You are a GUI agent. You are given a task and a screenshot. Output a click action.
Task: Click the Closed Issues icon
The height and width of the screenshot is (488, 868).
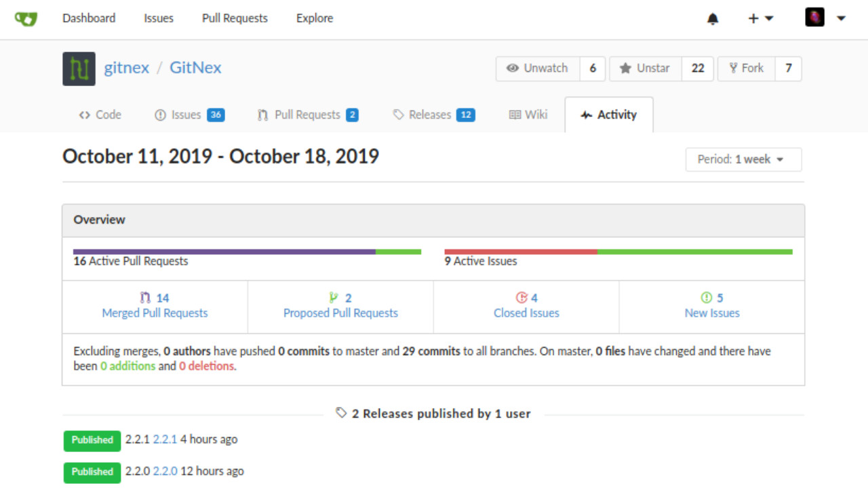521,298
